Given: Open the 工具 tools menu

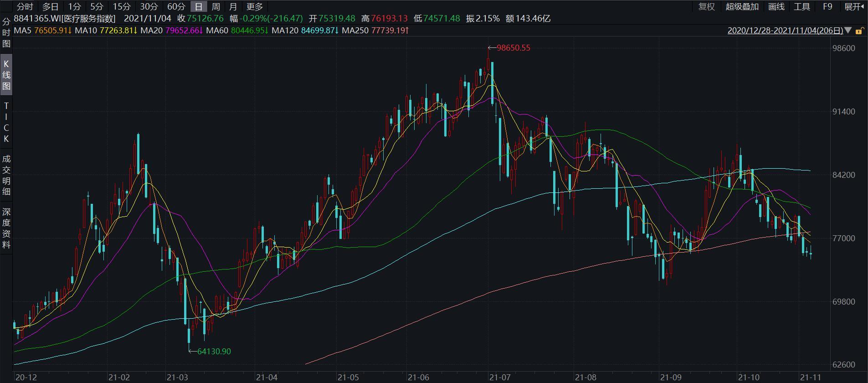Looking at the screenshot, I should click(x=802, y=6).
